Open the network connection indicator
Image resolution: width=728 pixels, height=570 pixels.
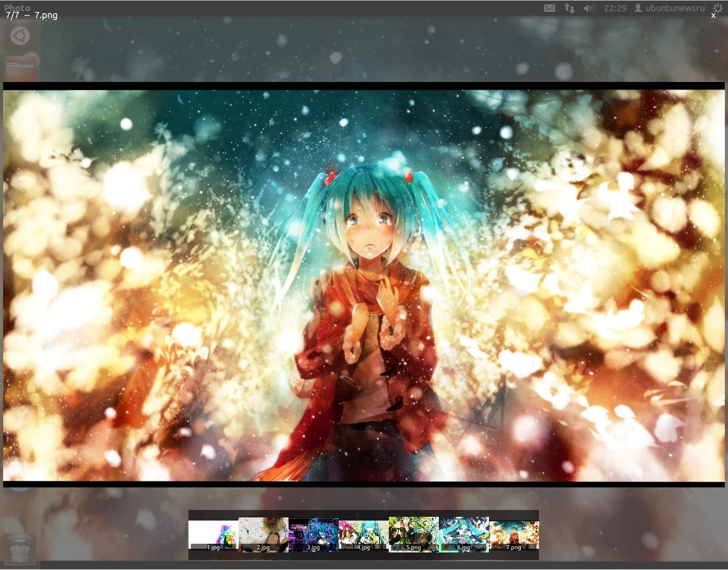(x=569, y=8)
